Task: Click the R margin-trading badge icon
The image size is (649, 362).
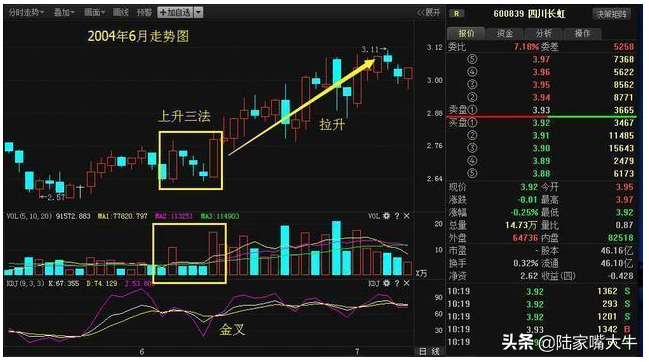Action: pos(457,14)
